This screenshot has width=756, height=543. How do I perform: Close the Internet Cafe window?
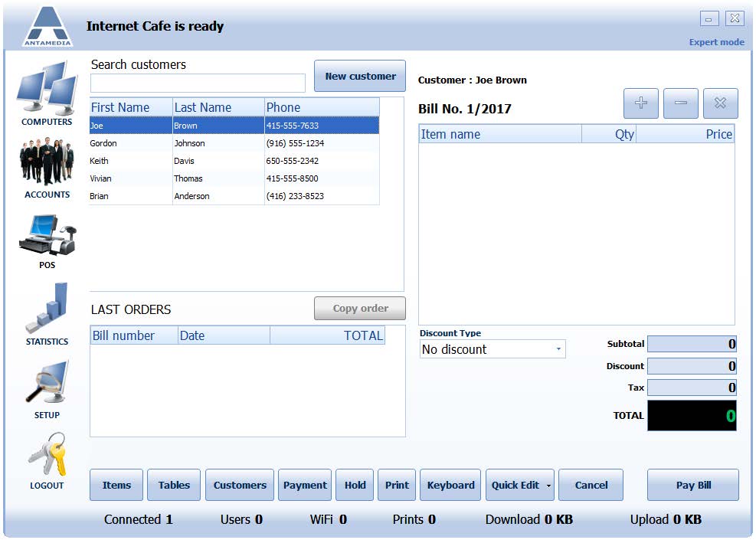point(735,19)
